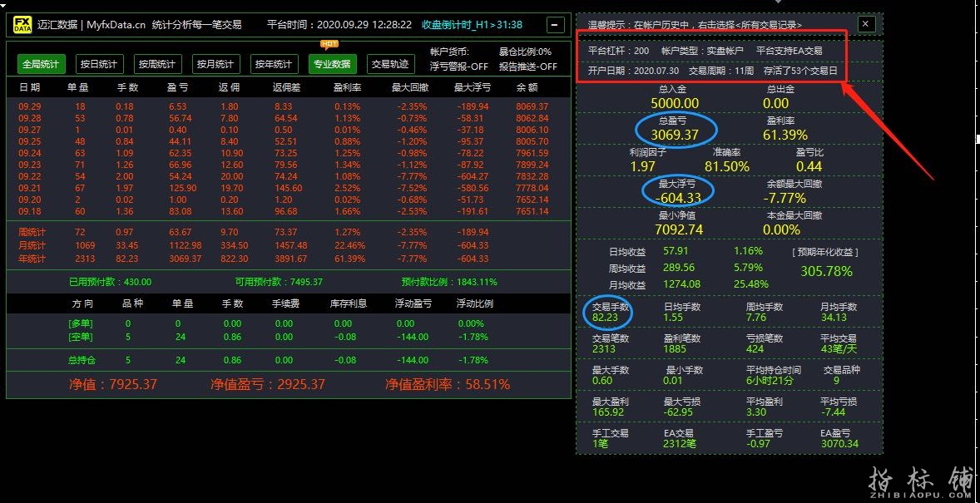The height and width of the screenshot is (503, 980).
Task: Open the 全局统计 tab
Action: pyautogui.click(x=41, y=64)
